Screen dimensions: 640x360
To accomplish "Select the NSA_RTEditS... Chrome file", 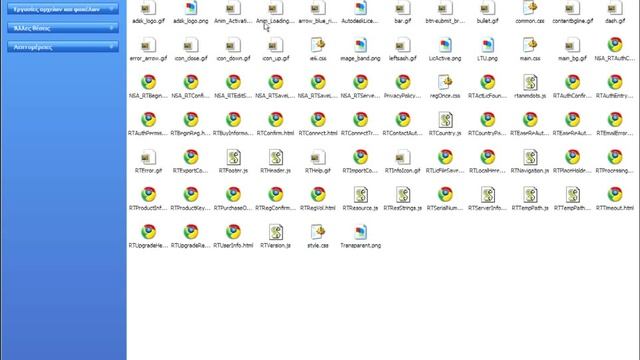I will point(233,82).
